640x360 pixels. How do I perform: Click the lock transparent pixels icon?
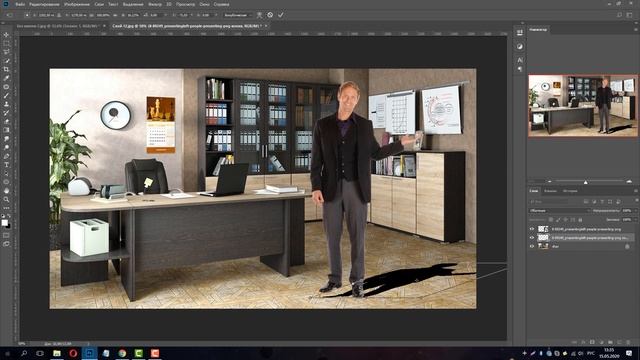coord(551,220)
